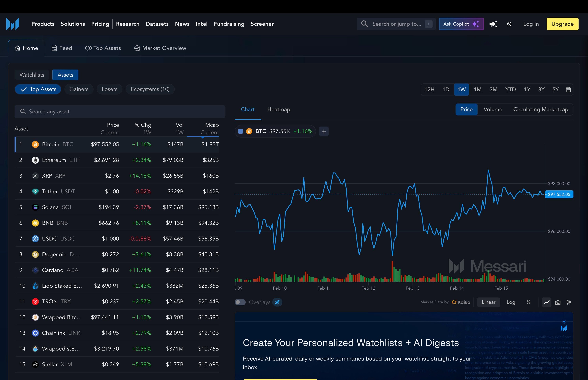
Task: Click the $97,552.05 price marker on chart axis
Action: click(559, 195)
